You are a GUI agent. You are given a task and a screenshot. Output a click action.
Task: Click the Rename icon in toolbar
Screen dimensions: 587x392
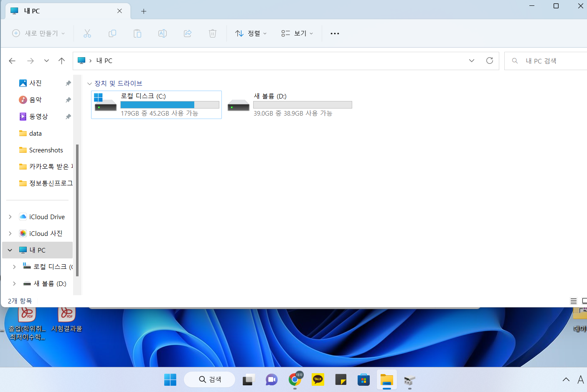click(163, 33)
